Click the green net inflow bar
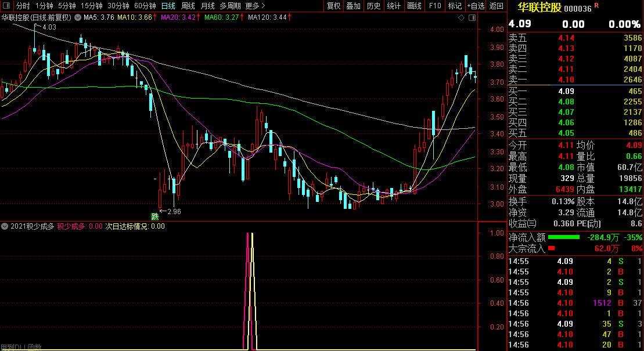This screenshot has width=644, height=351. (563, 237)
